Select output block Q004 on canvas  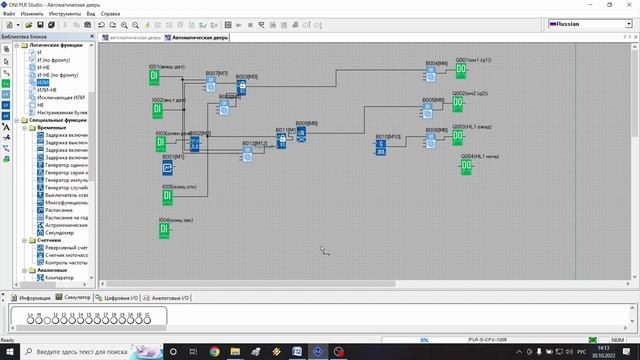[x=466, y=167]
